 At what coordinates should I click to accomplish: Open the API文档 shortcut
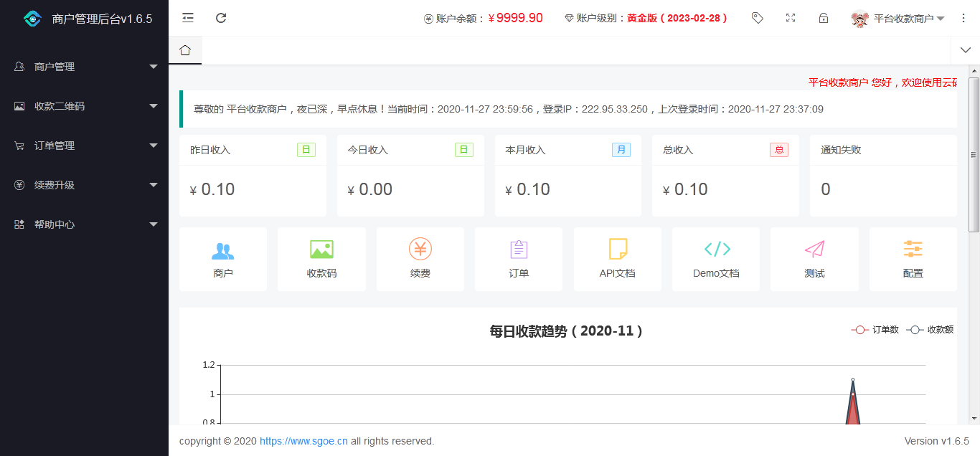click(x=617, y=259)
